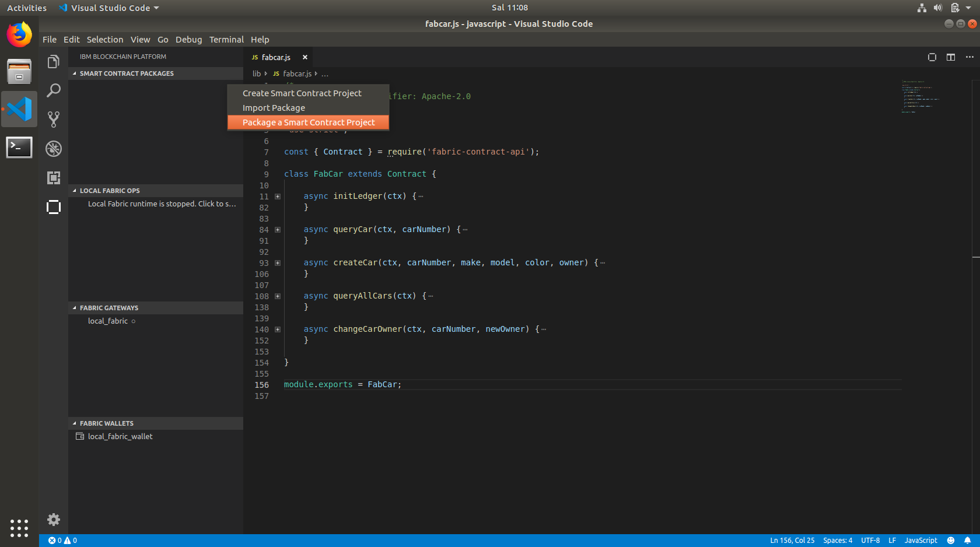Expand the folded queryAllCars function
980x547 pixels.
click(x=278, y=296)
